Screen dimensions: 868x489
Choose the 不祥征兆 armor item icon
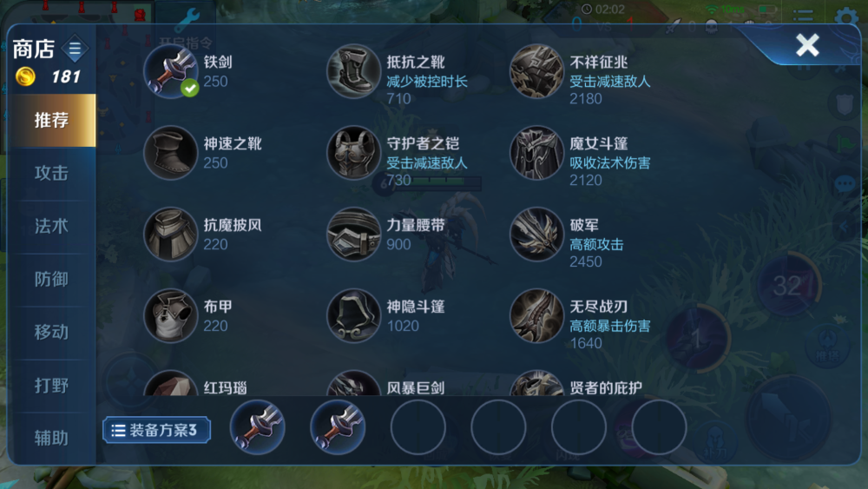coord(536,71)
